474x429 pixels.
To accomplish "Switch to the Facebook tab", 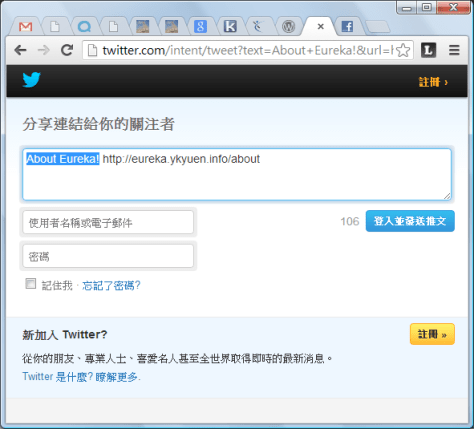I will point(347,26).
